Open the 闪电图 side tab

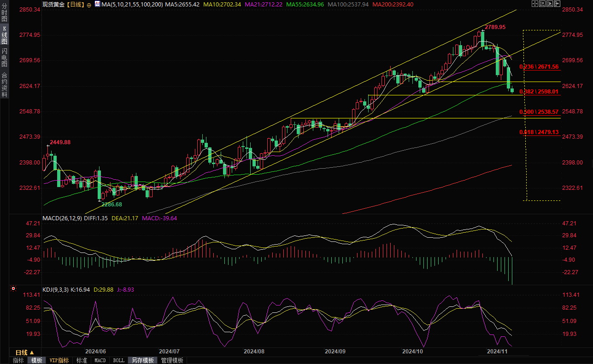[x=4, y=58]
